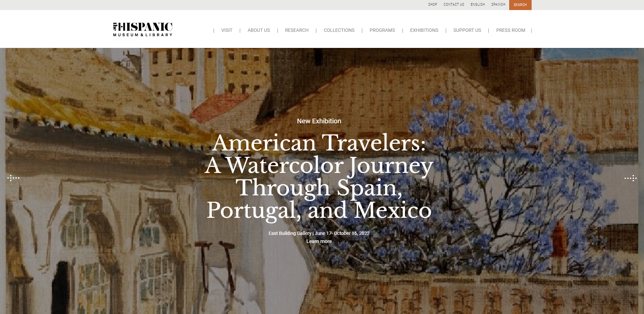Go to previous slide with left arrow
Image resolution: width=644 pixels, height=314 pixels.
13,178
